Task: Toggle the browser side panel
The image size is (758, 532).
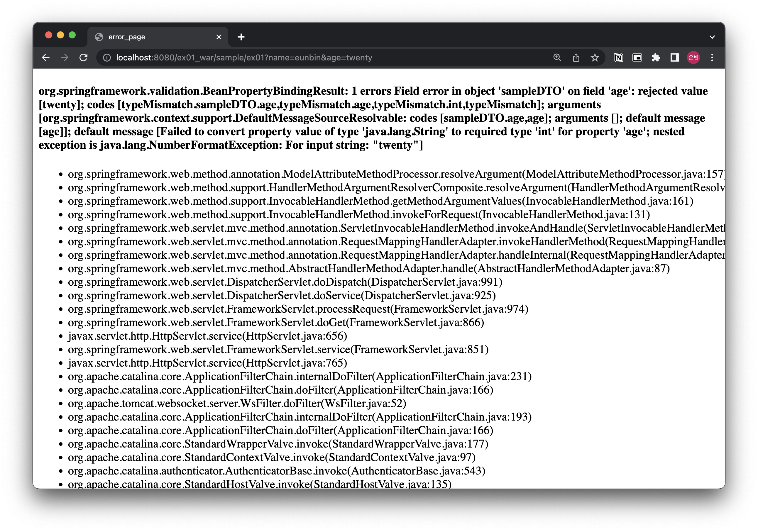Action: click(674, 58)
